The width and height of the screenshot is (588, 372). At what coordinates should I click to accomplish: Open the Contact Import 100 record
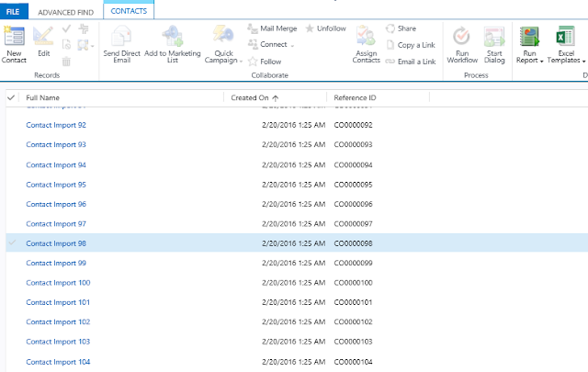click(58, 282)
